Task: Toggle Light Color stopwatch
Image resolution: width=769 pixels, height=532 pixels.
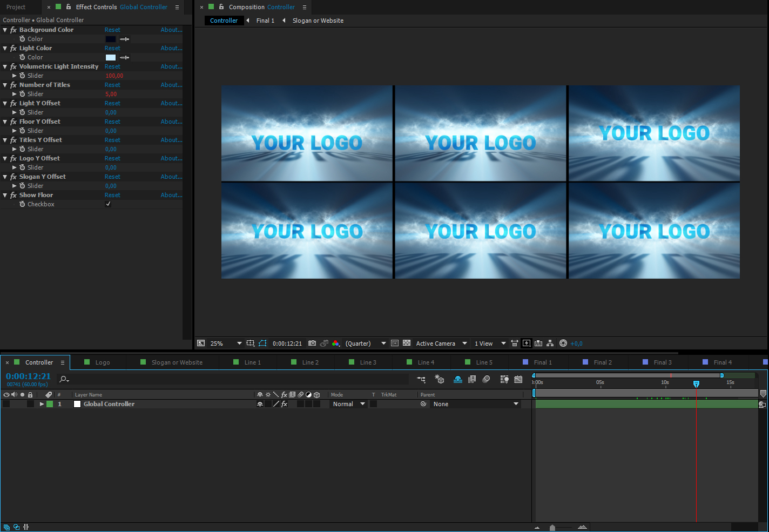Action: 22,57
